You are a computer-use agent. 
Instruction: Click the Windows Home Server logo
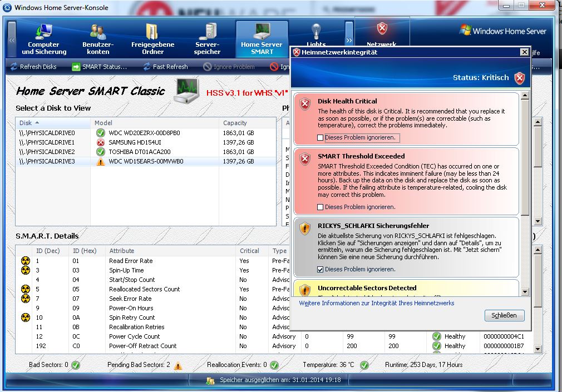[503, 31]
